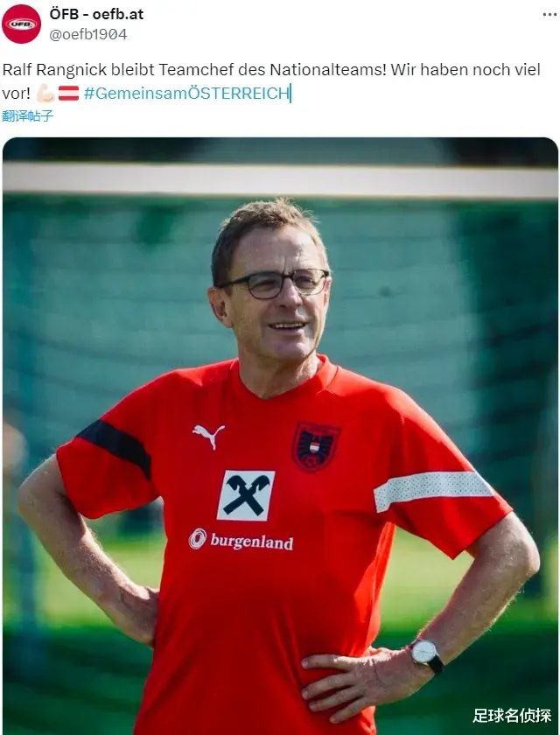Viewport: 560px width, 735px height.
Task: Follow the #GemeinsamÖSTERREICH hashtag
Action: tap(186, 94)
